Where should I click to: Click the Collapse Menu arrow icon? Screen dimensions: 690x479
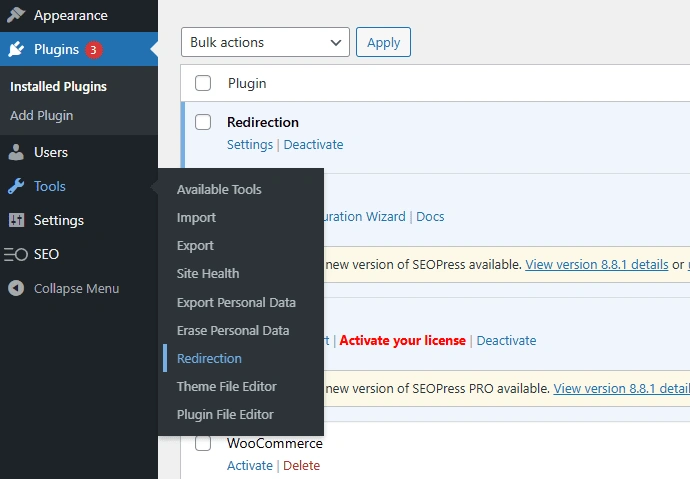[x=16, y=288]
